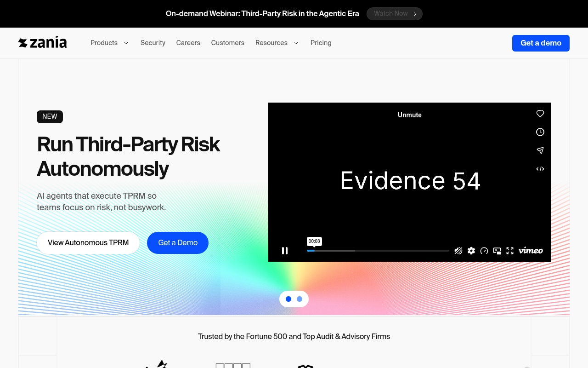Open the Pricing page

click(321, 43)
